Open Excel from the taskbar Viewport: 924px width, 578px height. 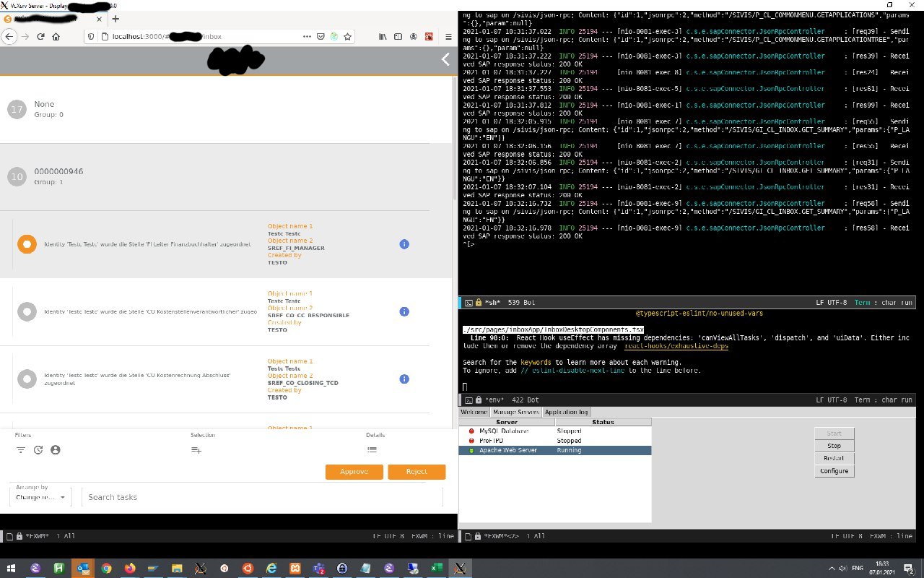(x=436, y=568)
